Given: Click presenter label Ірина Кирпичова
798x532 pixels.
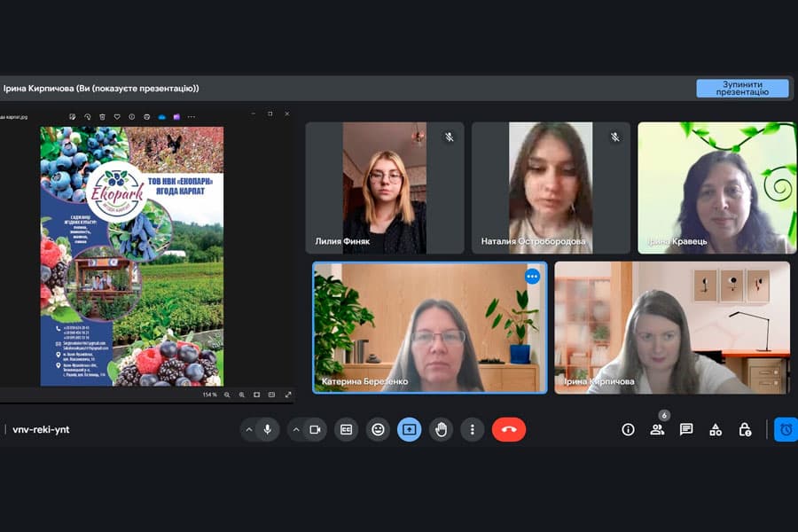Looking at the screenshot, I should [x=101, y=88].
